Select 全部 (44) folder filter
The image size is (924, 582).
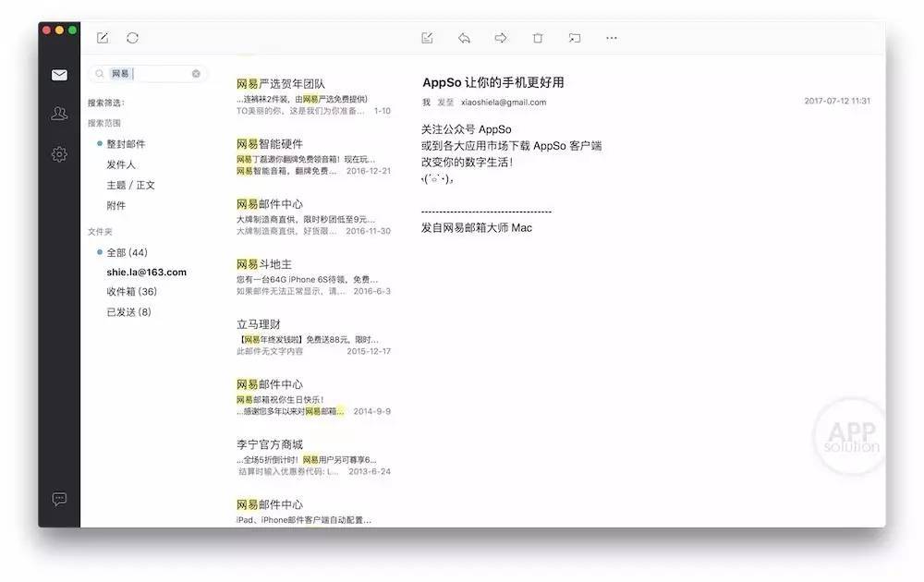point(127,252)
